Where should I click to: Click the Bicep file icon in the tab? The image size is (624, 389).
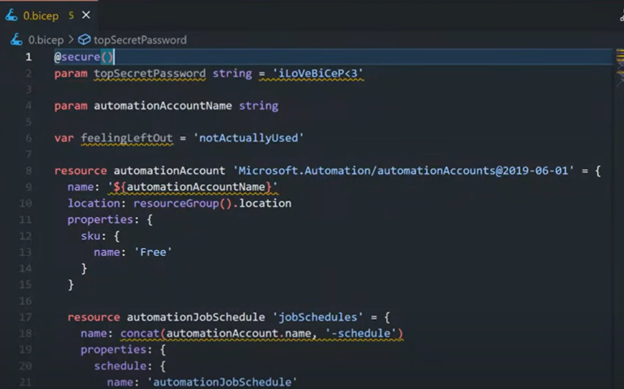pyautogui.click(x=12, y=16)
